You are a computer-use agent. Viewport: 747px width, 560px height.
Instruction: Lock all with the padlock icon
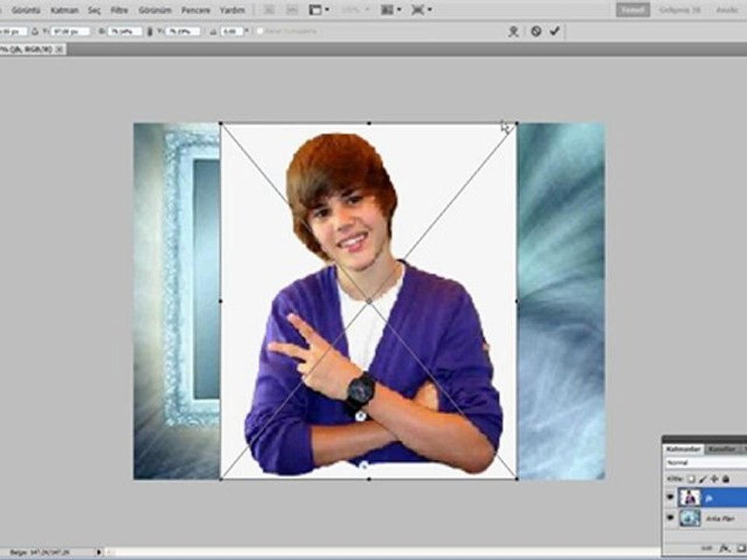click(x=725, y=478)
